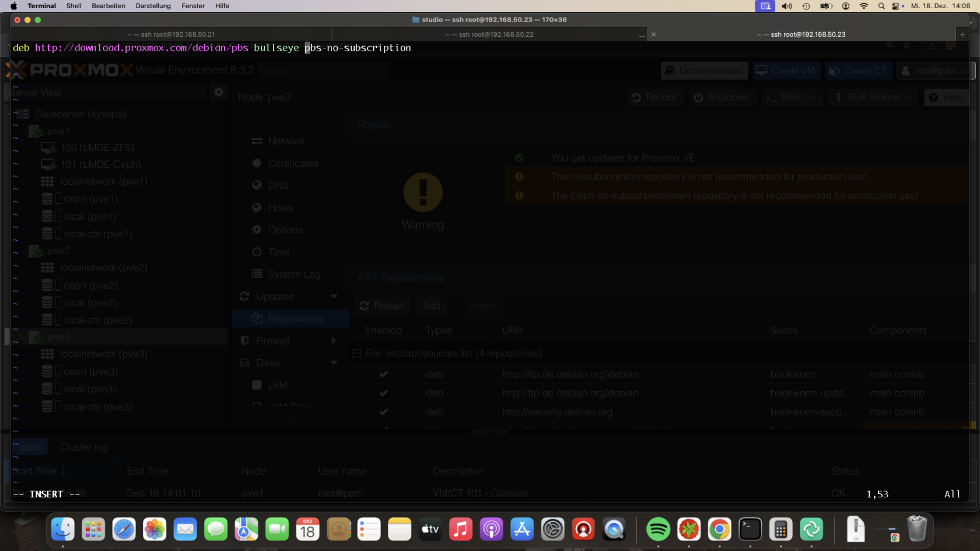This screenshot has height=551, width=980.
Task: Launch Safari from the Dock
Action: tap(124, 529)
